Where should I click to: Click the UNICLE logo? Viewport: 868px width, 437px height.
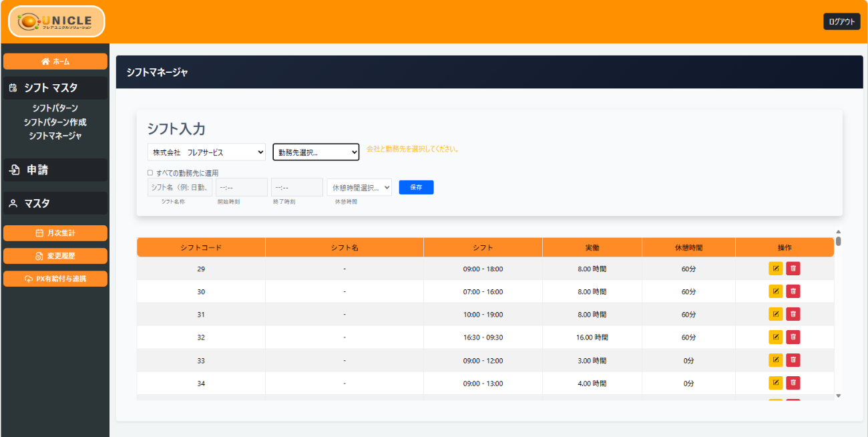coord(57,21)
